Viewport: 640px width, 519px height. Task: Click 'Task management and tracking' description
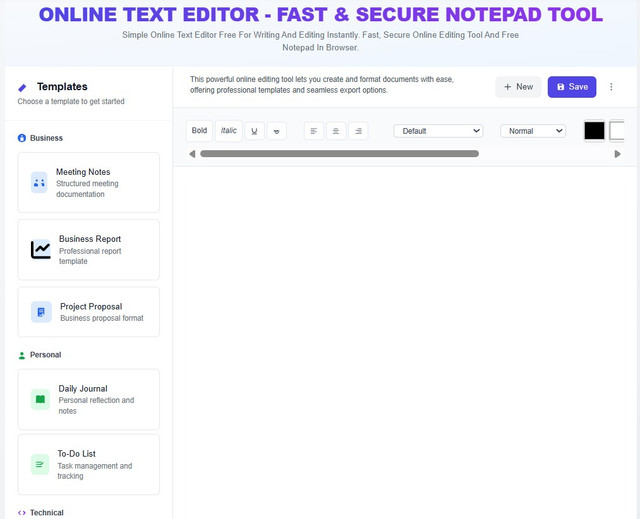click(95, 471)
